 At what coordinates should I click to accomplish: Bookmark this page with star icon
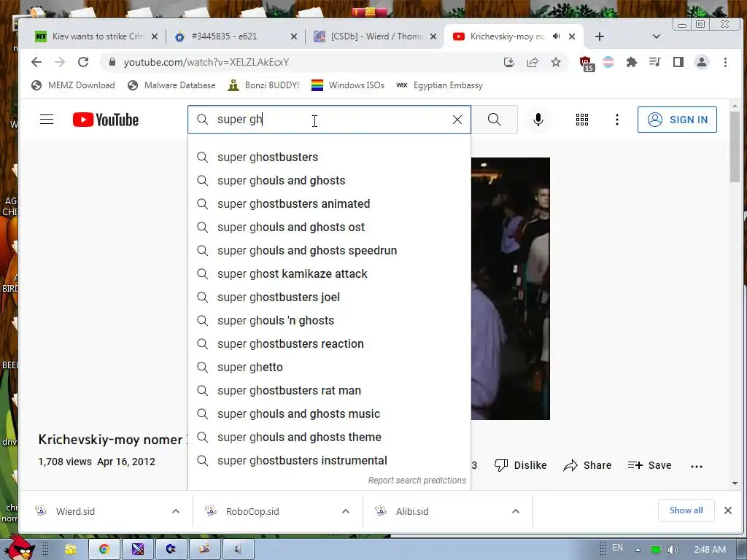tap(556, 62)
